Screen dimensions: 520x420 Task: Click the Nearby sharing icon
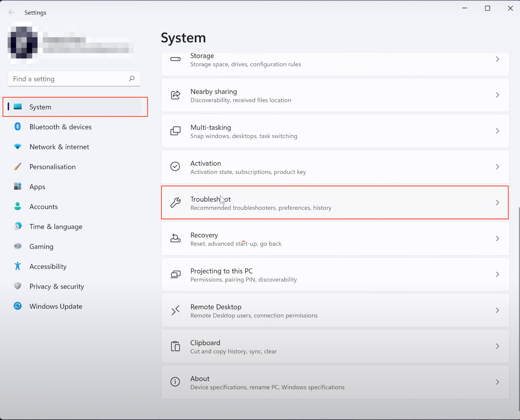pyautogui.click(x=175, y=95)
